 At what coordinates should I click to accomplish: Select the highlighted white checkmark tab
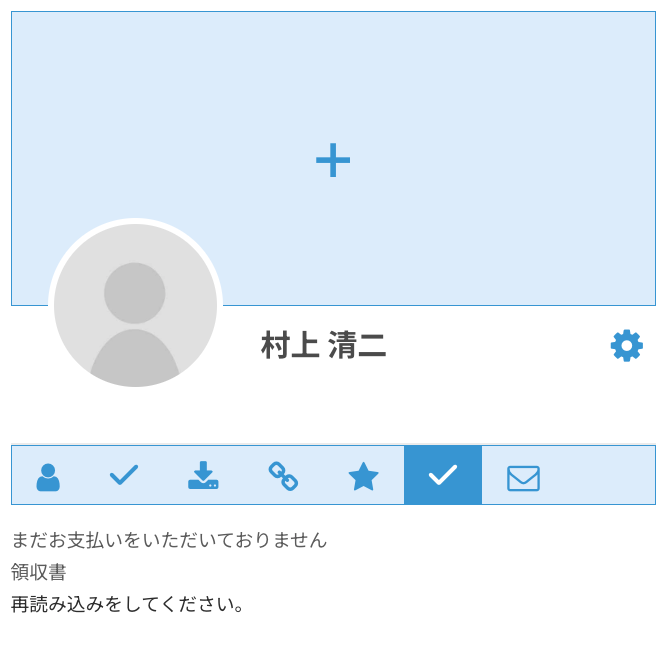[x=443, y=475]
